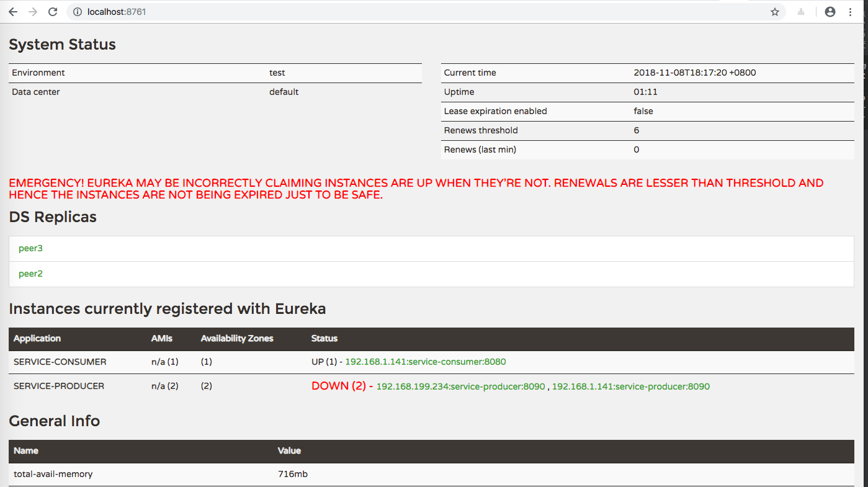This screenshot has width=868, height=487.
Task: Click the red EMERGENCY warning message
Action: (x=416, y=189)
